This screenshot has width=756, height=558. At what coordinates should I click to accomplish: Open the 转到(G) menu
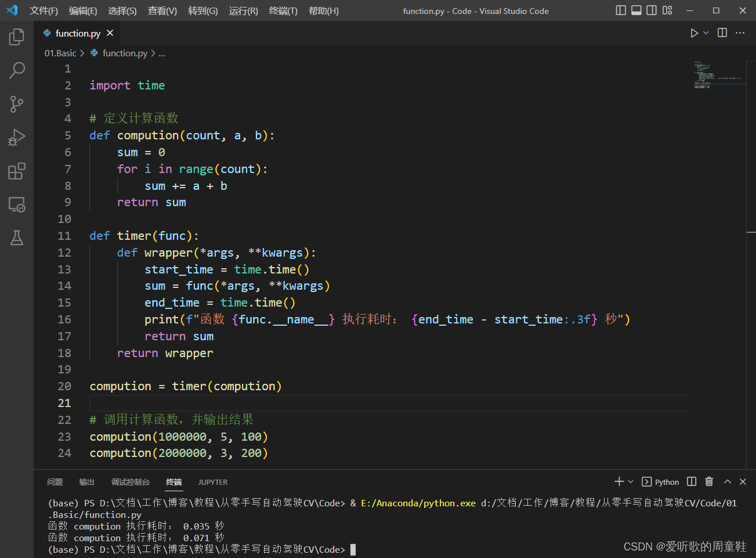pyautogui.click(x=203, y=11)
